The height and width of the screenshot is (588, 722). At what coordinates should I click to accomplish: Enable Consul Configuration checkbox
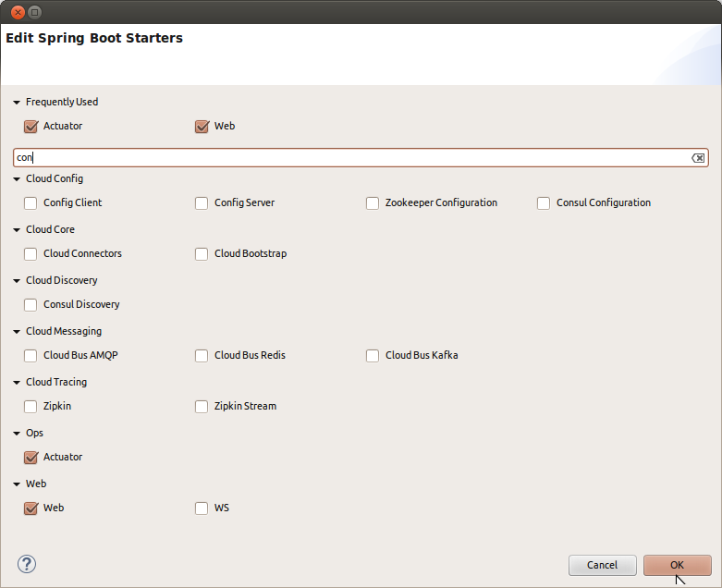(544, 203)
